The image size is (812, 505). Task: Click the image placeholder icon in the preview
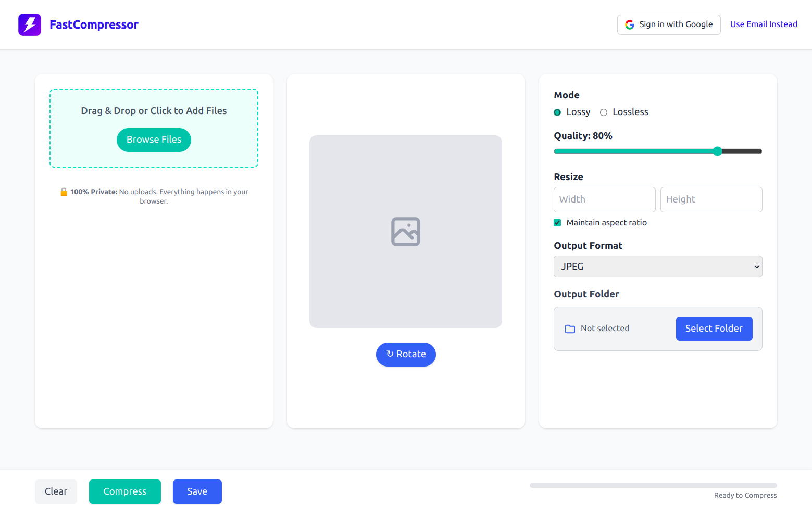pyautogui.click(x=406, y=231)
